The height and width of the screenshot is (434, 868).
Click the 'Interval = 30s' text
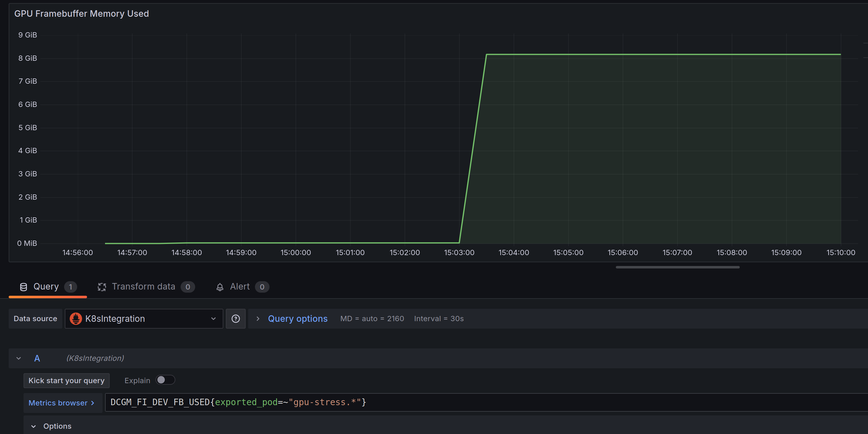coord(439,319)
